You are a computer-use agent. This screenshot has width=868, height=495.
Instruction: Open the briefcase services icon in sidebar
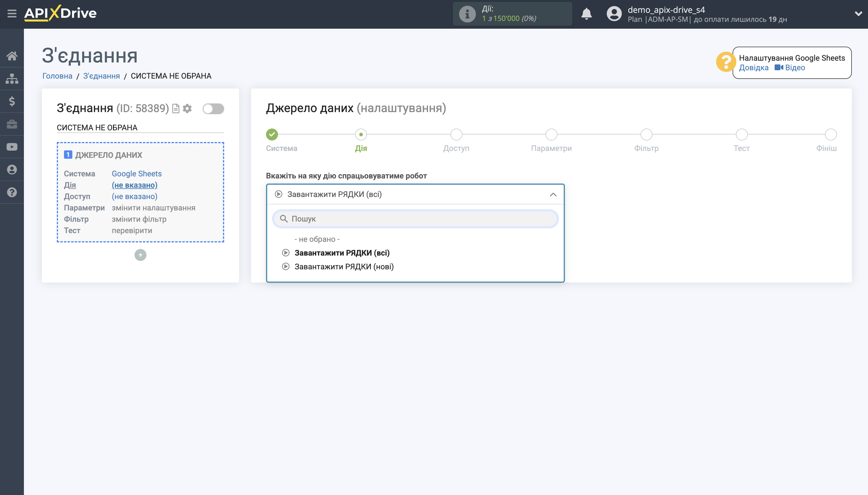[x=12, y=124]
